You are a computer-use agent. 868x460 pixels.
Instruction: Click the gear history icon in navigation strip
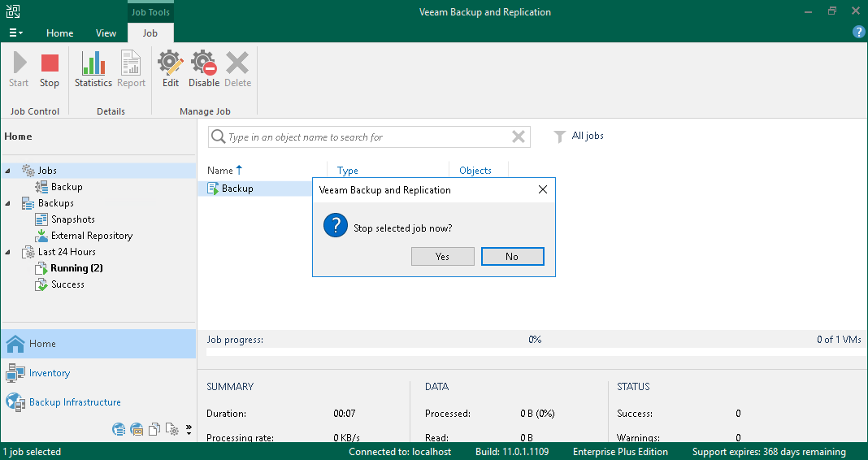(172, 429)
